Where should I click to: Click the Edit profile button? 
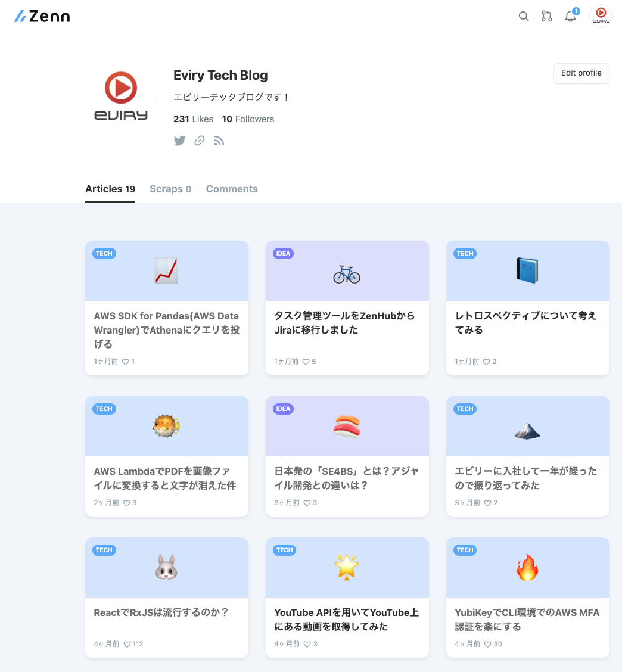coord(581,73)
